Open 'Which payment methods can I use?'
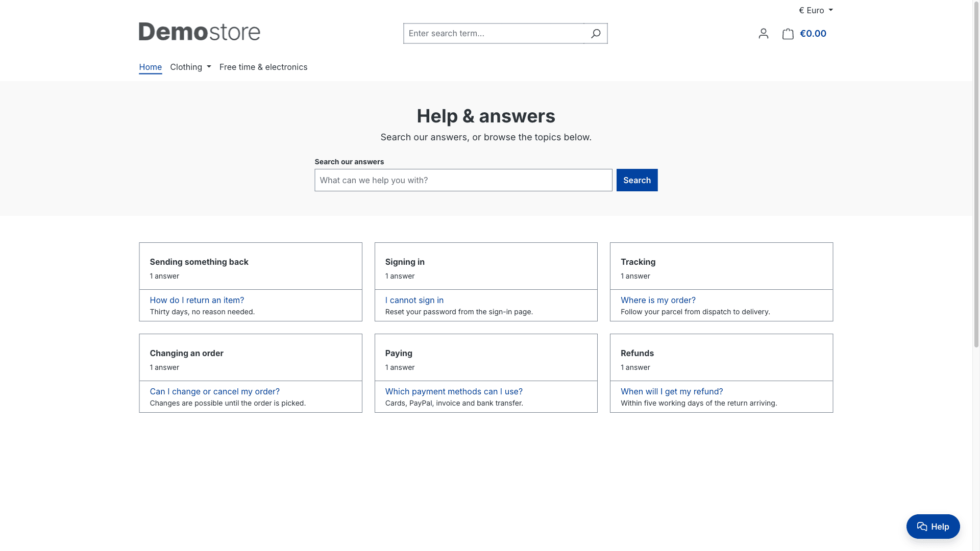Image resolution: width=980 pixels, height=551 pixels. click(x=454, y=391)
